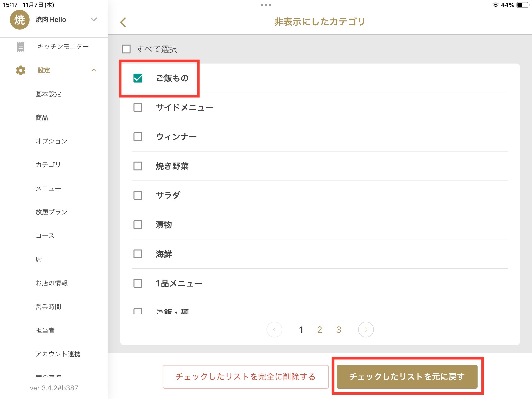
Task: Click the サラダ category name
Action: (168, 195)
